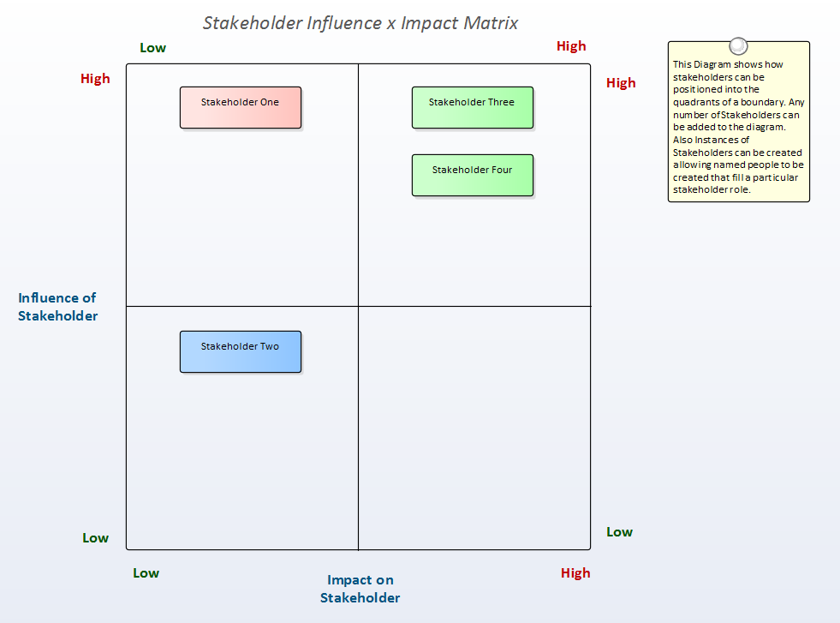This screenshot has height=623, width=840.
Task: Pick the Stakeholder Four element
Action: coord(473,176)
